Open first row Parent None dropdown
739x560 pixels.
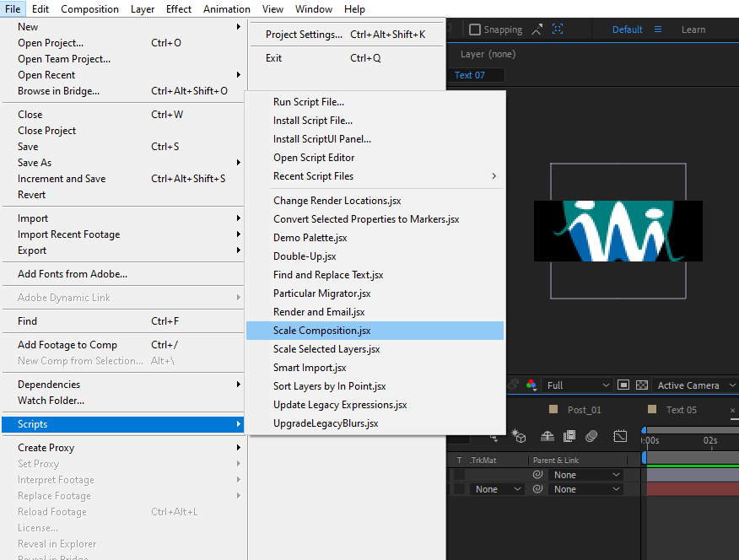point(585,475)
